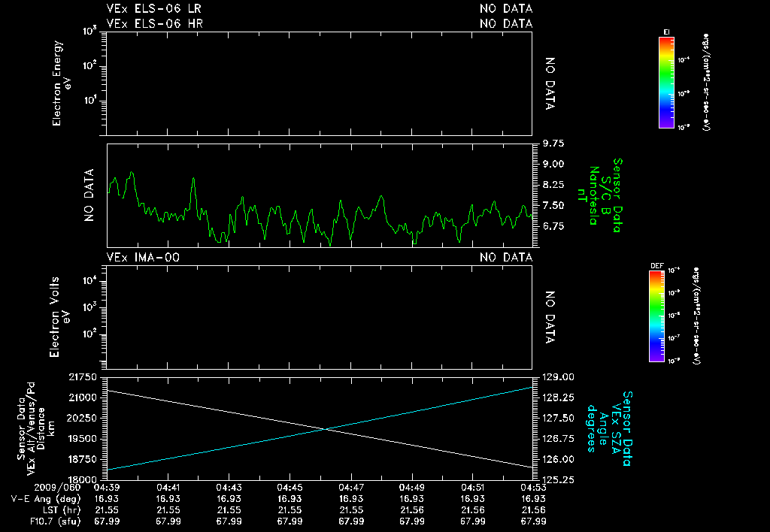Click the vertical 'NO DATA' right of electron energy panel
The width and height of the screenshot is (770, 532).
click(550, 83)
